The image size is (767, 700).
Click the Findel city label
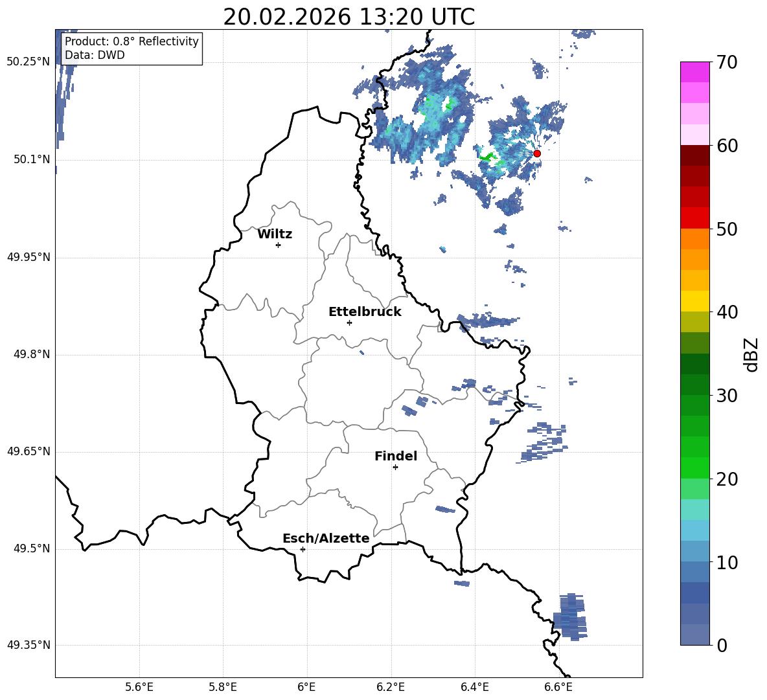(x=396, y=457)
